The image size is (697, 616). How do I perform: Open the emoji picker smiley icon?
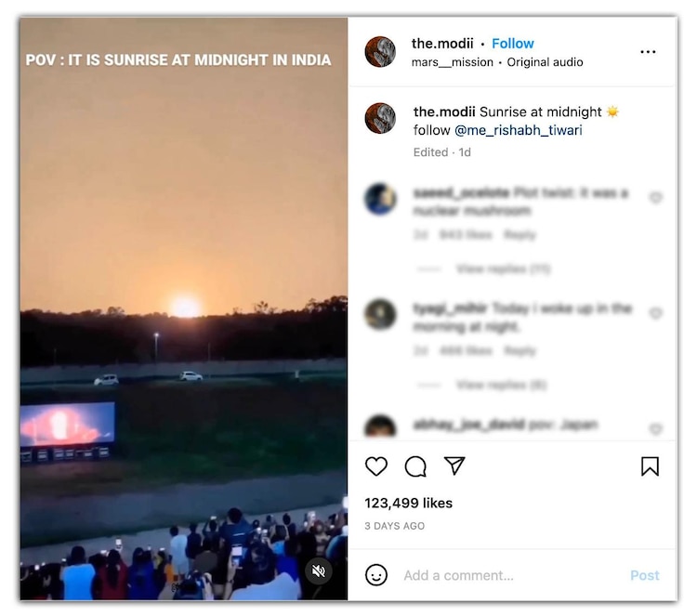click(x=376, y=575)
